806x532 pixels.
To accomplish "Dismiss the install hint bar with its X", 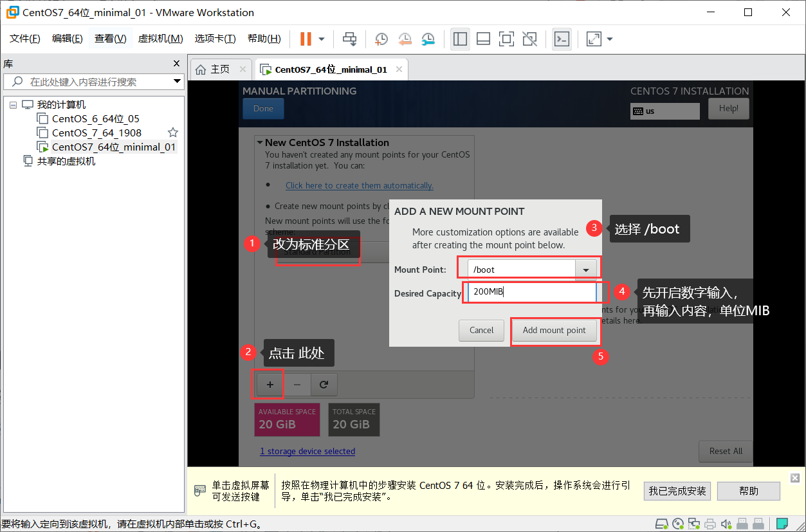I will (795, 477).
